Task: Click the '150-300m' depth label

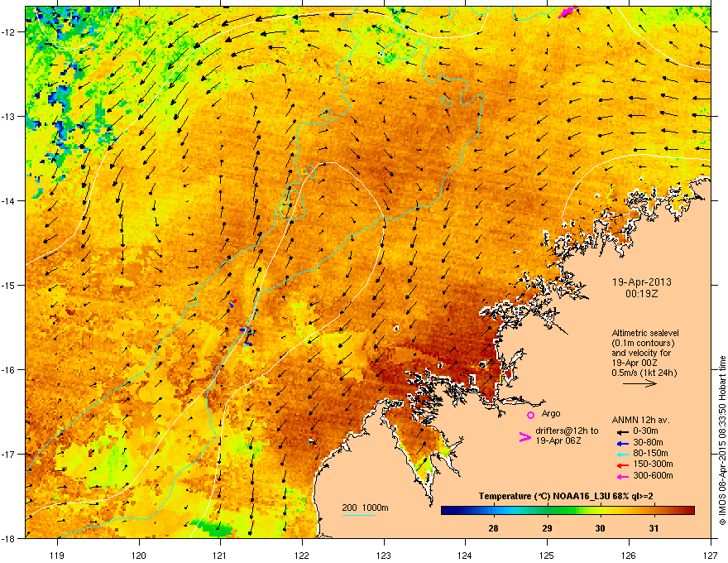Action: 653,464
